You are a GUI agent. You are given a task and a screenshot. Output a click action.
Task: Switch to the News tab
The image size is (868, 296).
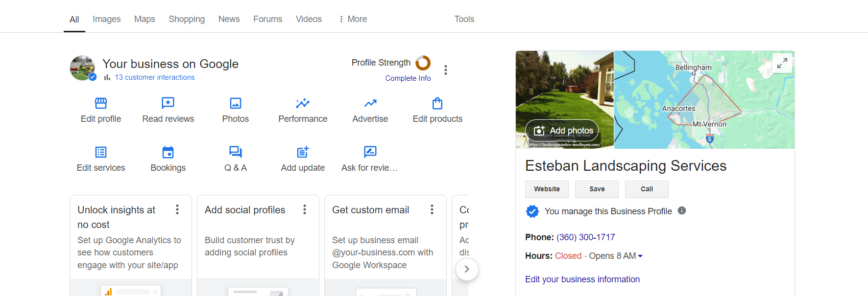[x=229, y=19]
